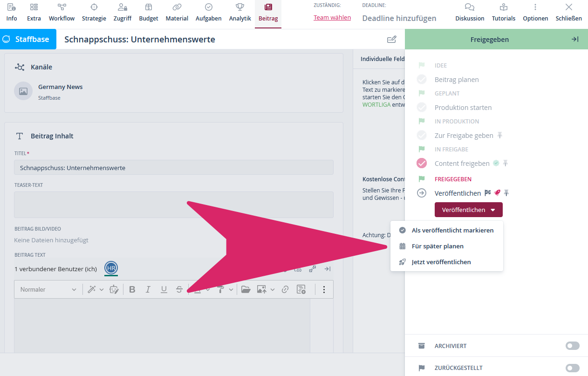Click the 'Team wählen' link
Viewport: 588px width, 376px height.
coord(332,18)
